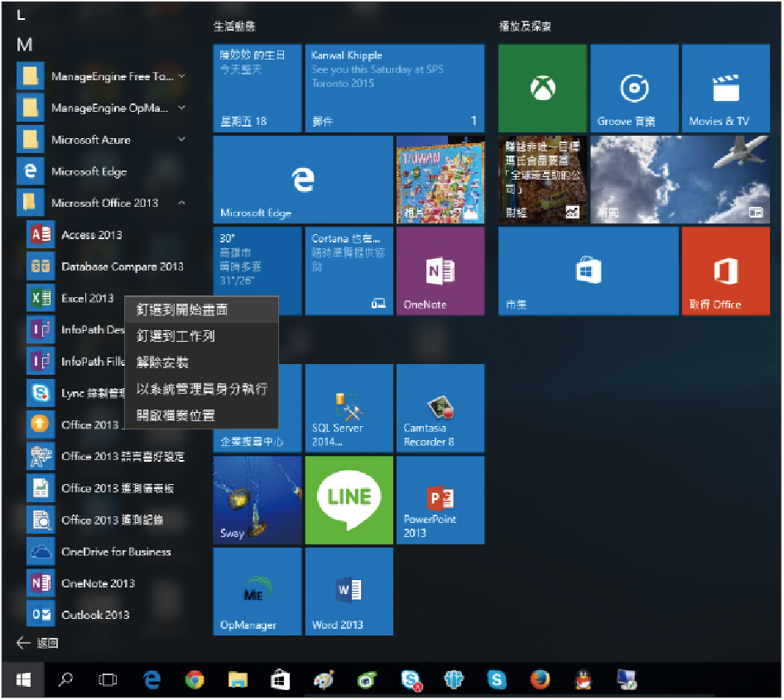The height and width of the screenshot is (700, 784).
Task: Open the SQL Server 2014 tile
Action: 349,408
